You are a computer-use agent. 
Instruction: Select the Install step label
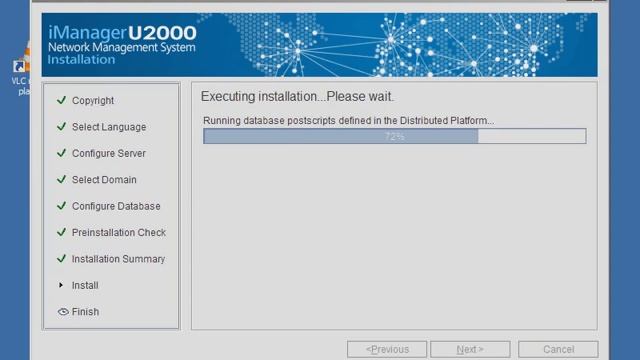pos(85,285)
